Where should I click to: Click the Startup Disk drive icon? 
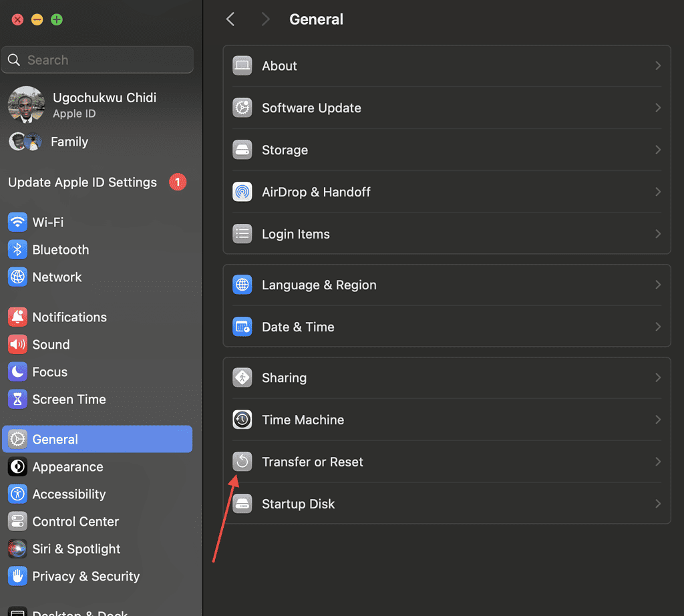pyautogui.click(x=242, y=504)
